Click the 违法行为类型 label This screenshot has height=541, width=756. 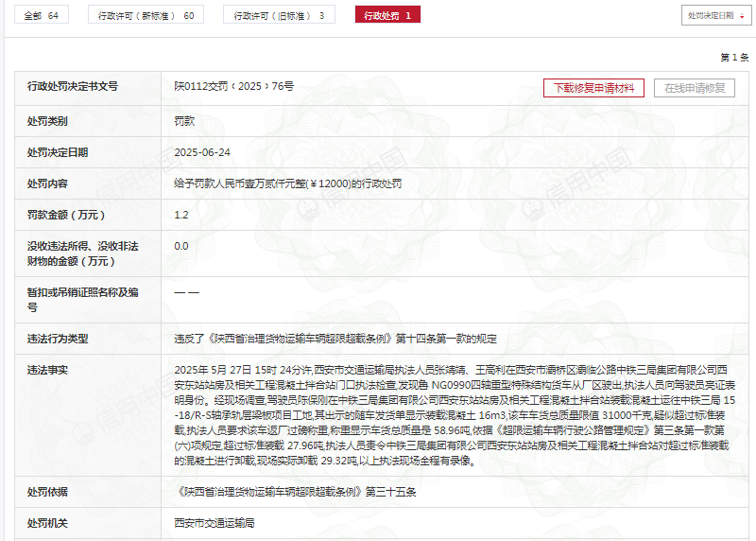(x=58, y=339)
